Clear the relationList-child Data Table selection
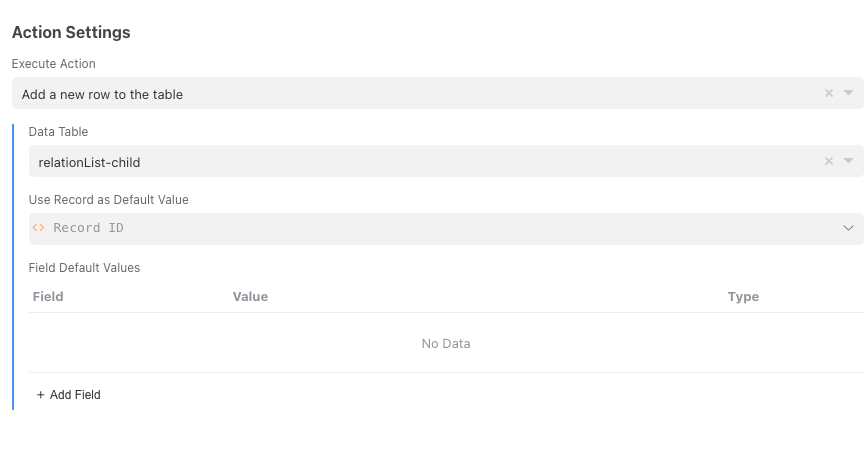867x450 pixels. tap(828, 161)
